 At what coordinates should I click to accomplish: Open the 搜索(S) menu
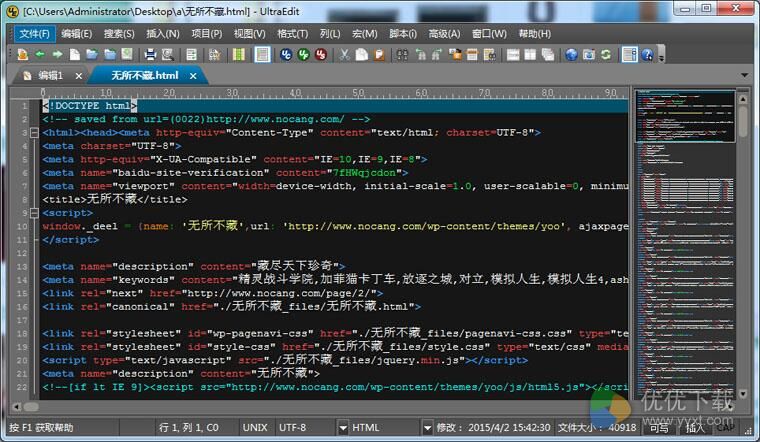click(119, 33)
